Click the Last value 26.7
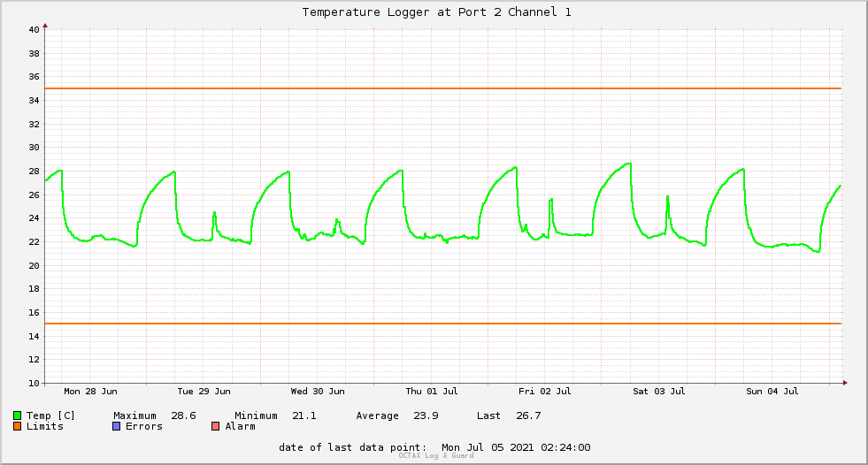This screenshot has height=465, width=868. click(528, 415)
